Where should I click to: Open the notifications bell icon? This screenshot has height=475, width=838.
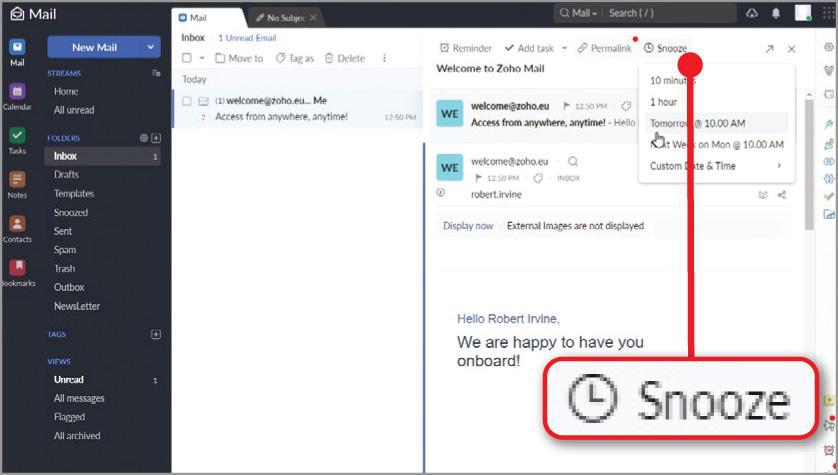pyautogui.click(x=776, y=13)
